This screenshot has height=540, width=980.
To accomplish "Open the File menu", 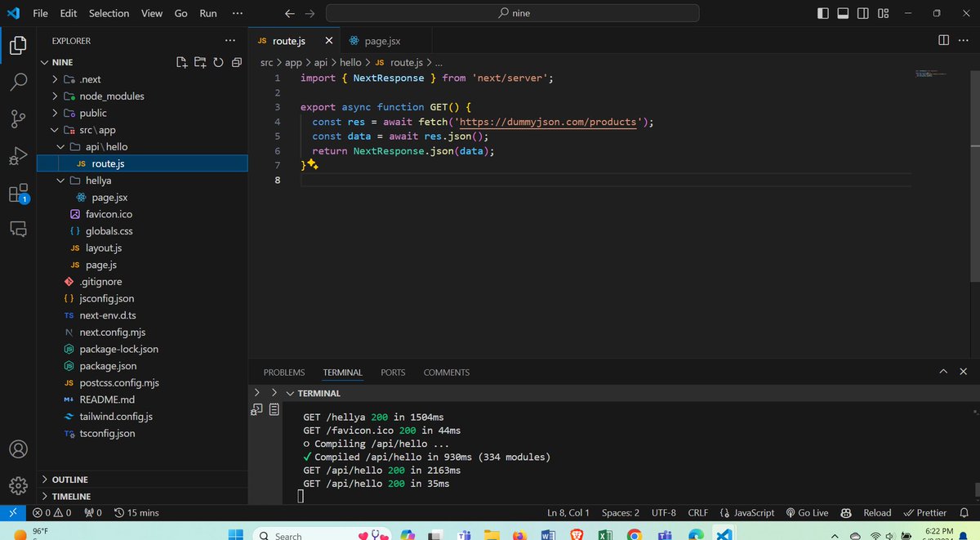I will [41, 13].
